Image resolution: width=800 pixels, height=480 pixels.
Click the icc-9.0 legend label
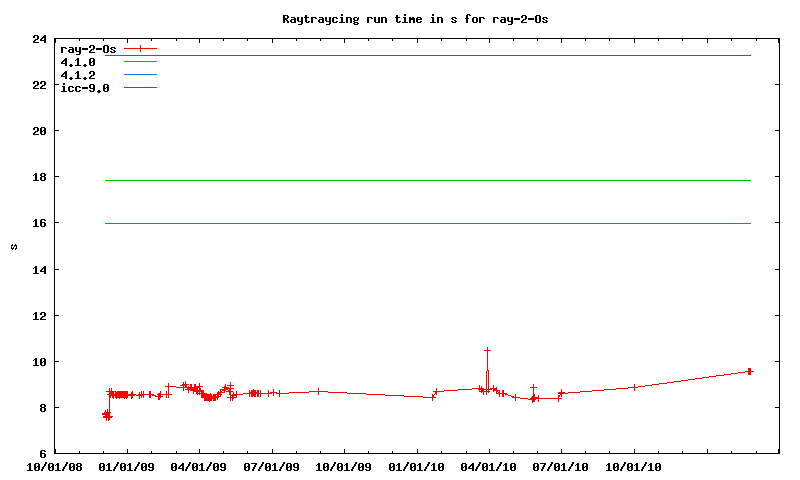pos(85,88)
